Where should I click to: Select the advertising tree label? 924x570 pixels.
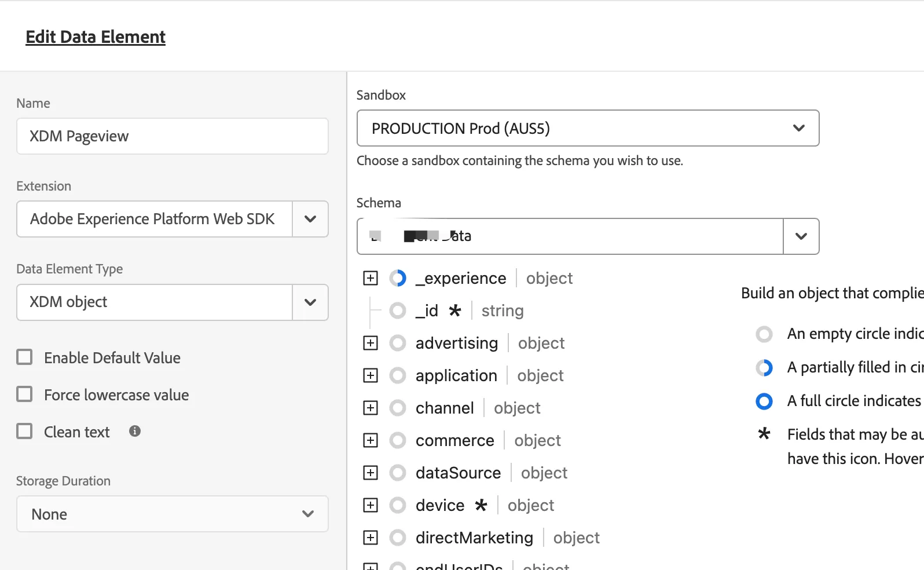(x=457, y=343)
